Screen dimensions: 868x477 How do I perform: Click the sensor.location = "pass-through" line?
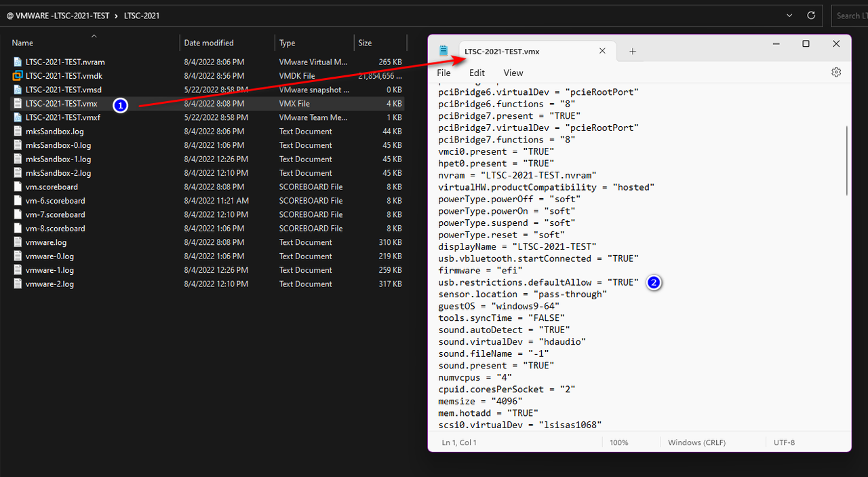point(522,294)
